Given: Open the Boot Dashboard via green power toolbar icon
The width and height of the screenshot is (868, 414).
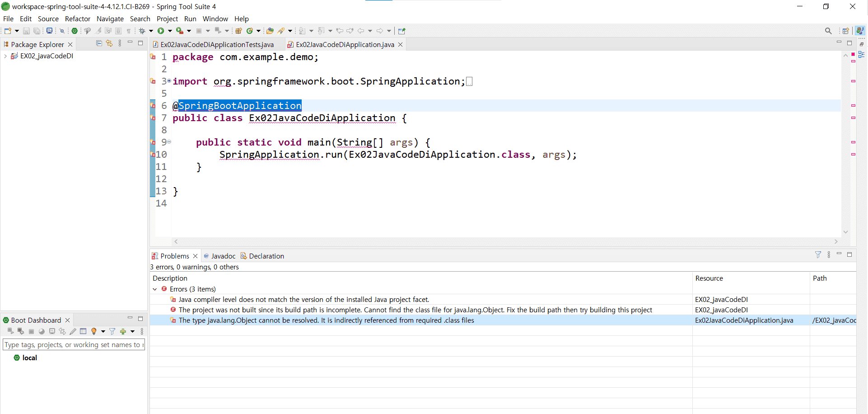Looking at the screenshot, I should coord(75,31).
